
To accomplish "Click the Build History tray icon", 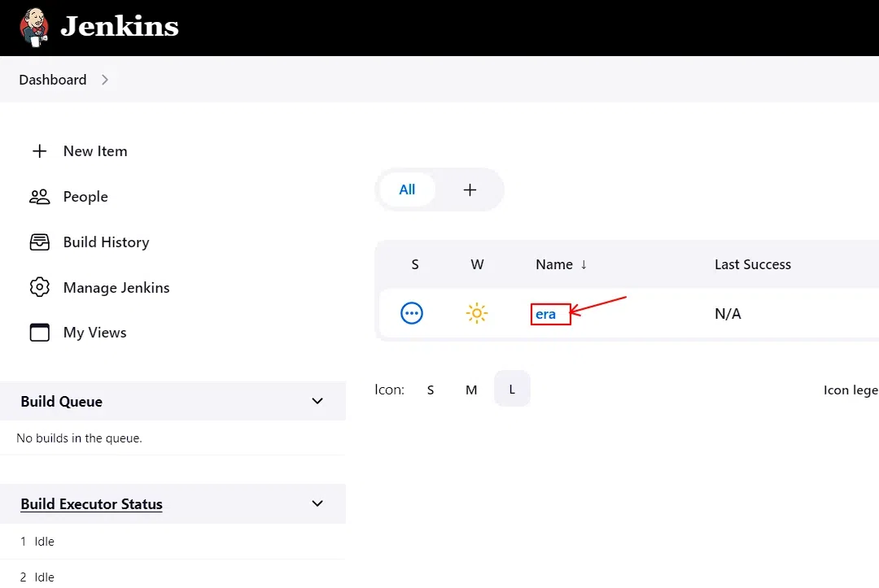I will [39, 242].
